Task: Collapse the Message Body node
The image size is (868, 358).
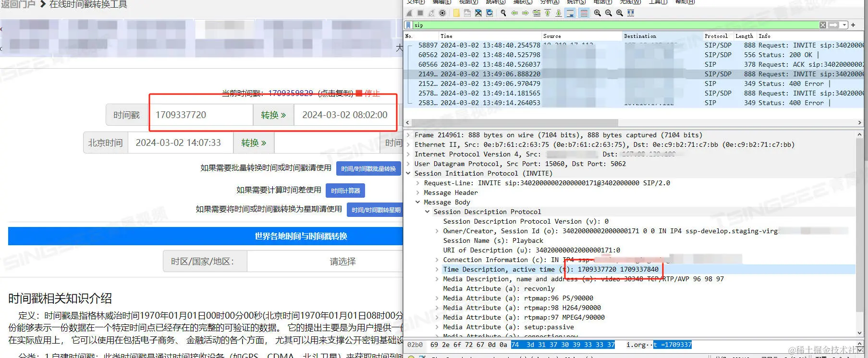Action: [418, 203]
